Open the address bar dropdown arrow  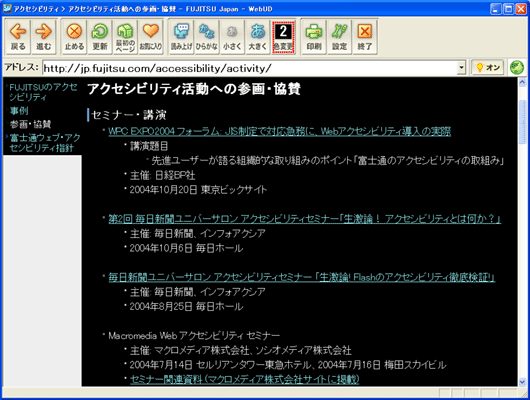pyautogui.click(x=461, y=68)
